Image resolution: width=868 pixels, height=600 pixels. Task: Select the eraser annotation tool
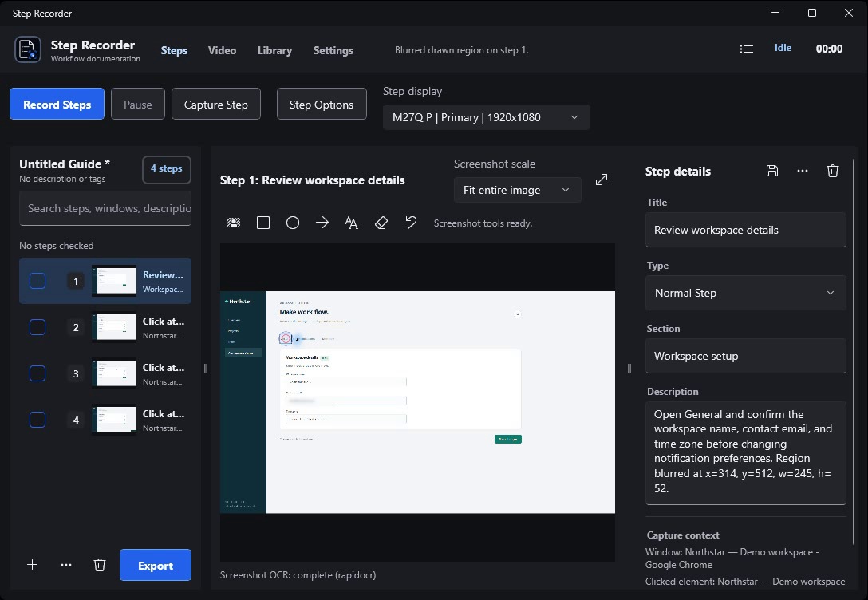[381, 223]
